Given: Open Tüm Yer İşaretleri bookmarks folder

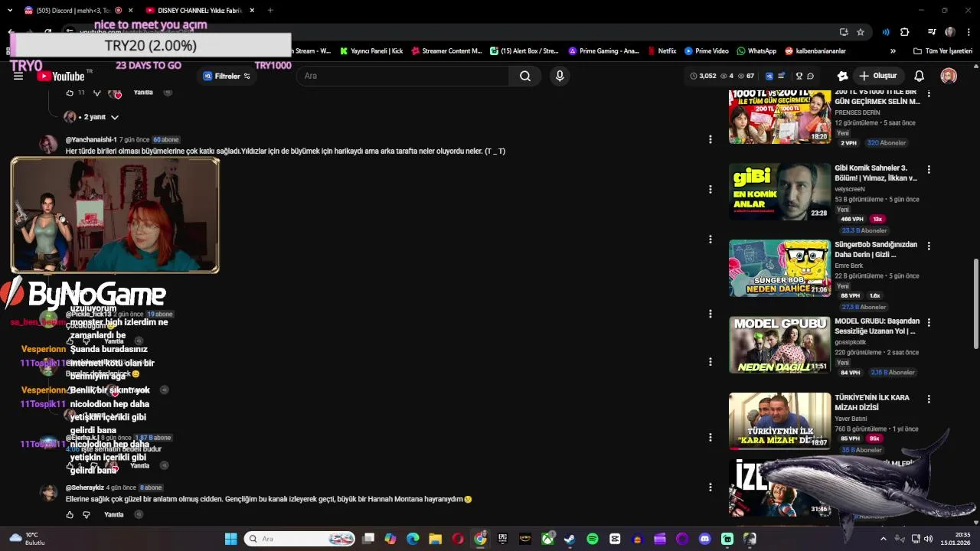Looking at the screenshot, I should pos(942,51).
